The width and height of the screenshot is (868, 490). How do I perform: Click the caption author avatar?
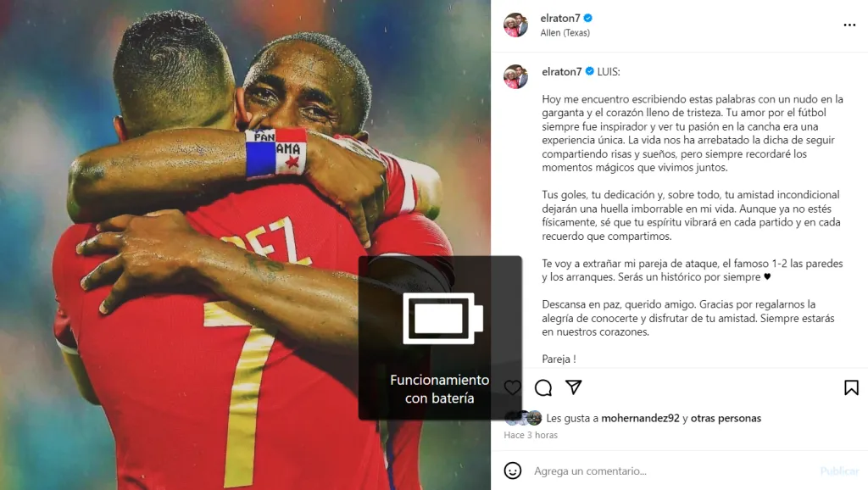click(x=515, y=76)
